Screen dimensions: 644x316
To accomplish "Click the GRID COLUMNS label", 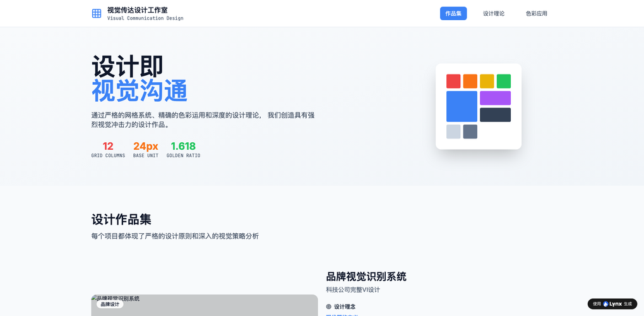I will pos(108,155).
